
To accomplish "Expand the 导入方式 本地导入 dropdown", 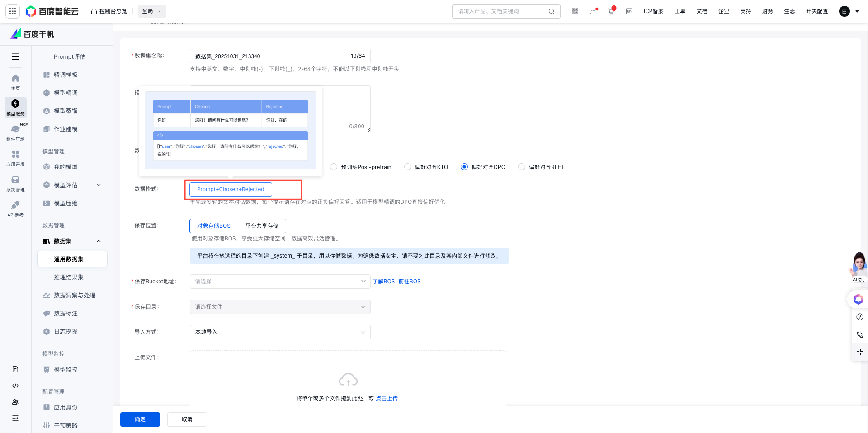I will click(280, 332).
